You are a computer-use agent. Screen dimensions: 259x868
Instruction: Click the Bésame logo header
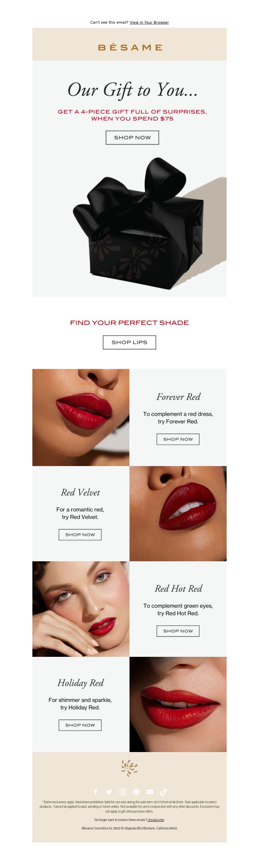(130, 48)
